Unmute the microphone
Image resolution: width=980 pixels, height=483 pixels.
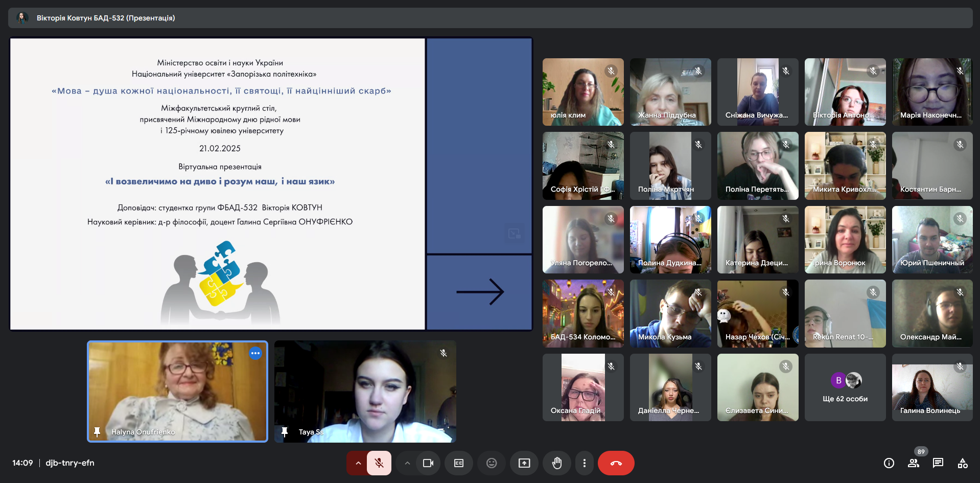tap(379, 463)
